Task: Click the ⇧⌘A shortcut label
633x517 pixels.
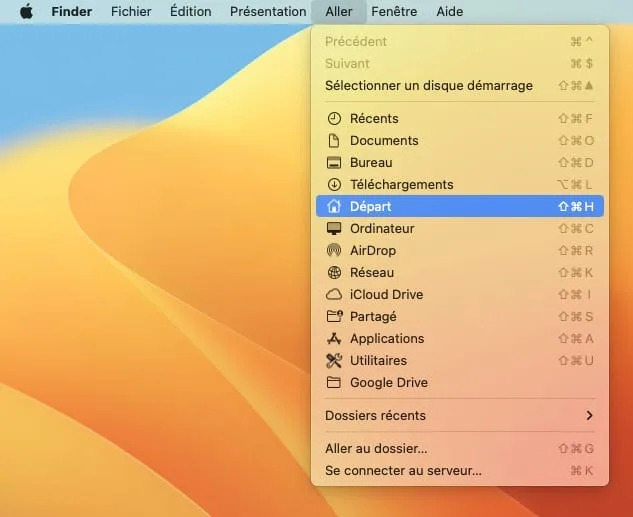Action: pyautogui.click(x=576, y=339)
